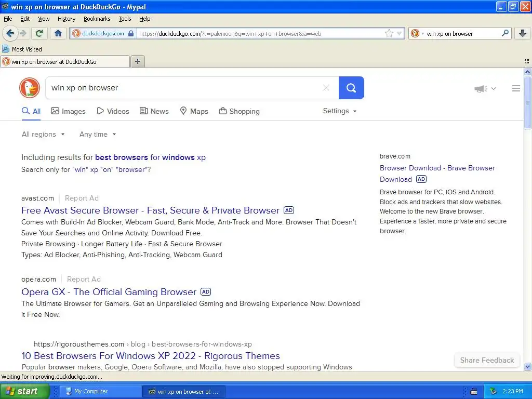Open the Brave Browser Download ad link
The height and width of the screenshot is (399, 532).
[437, 174]
